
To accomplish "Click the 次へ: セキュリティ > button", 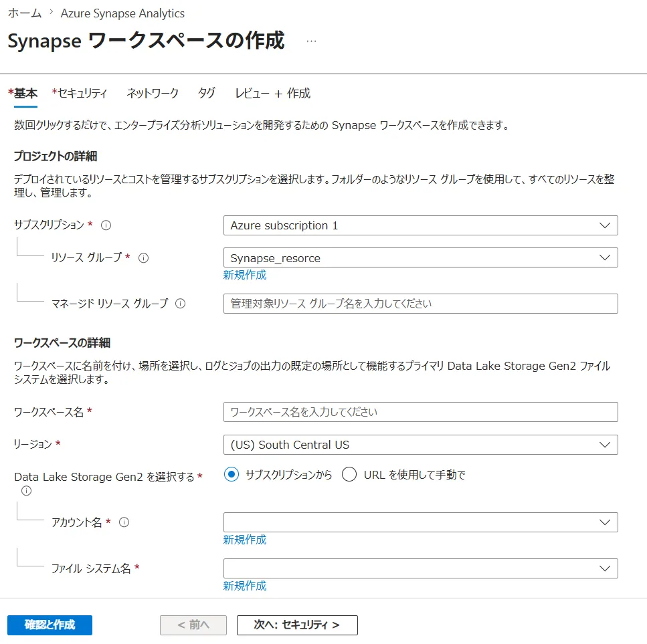I will point(297,625).
